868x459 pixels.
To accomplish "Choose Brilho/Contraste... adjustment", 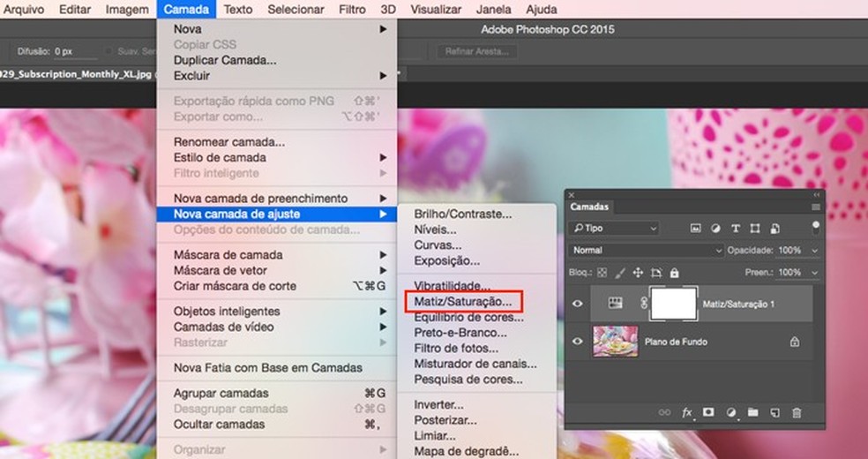I will (x=463, y=214).
